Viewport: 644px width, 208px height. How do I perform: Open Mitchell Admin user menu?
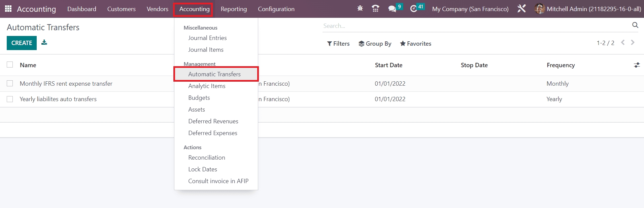point(587,9)
